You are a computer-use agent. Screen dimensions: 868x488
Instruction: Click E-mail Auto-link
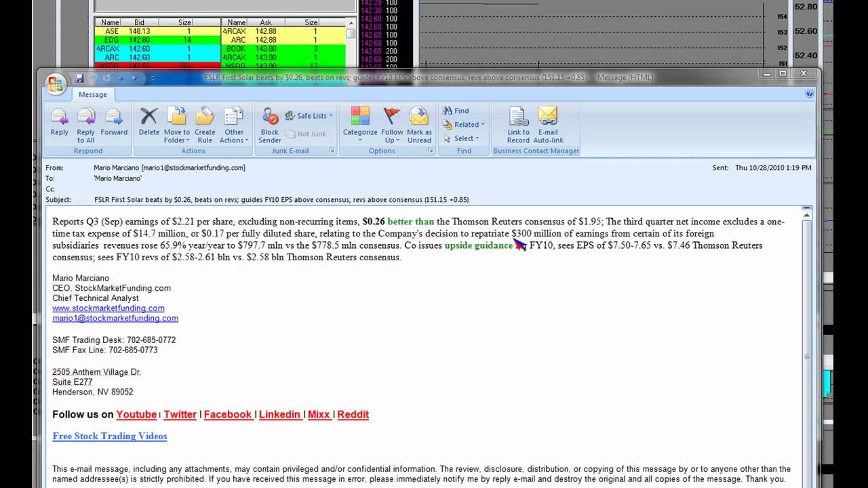[x=548, y=126]
